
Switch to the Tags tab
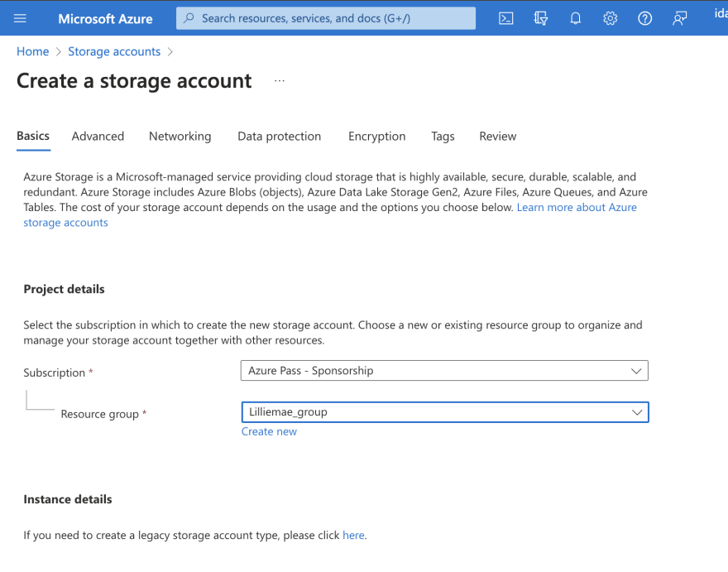point(443,136)
